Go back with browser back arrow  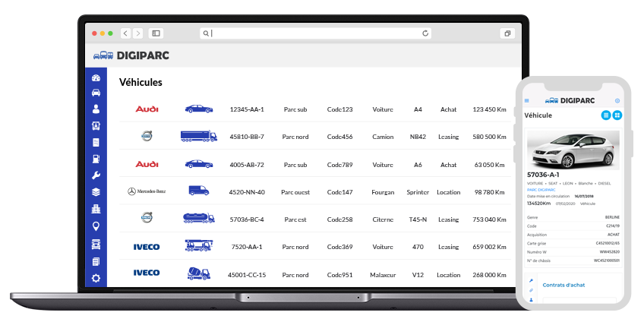tap(125, 33)
